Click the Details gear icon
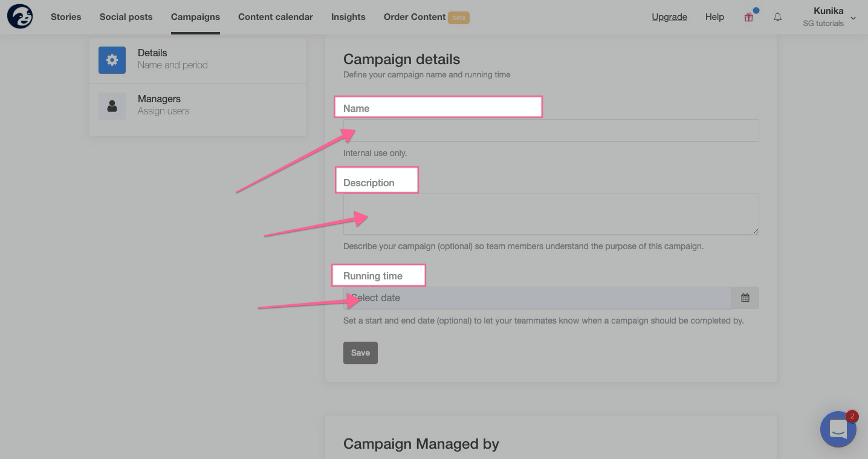 112,60
